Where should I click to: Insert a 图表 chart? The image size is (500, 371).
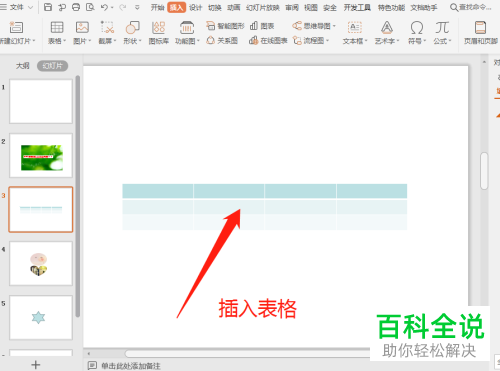click(262, 26)
